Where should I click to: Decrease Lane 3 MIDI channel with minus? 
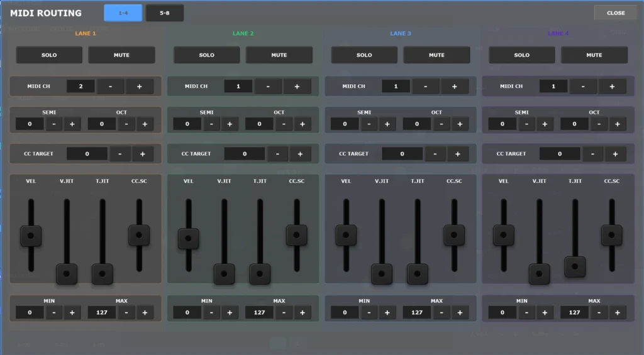[426, 86]
